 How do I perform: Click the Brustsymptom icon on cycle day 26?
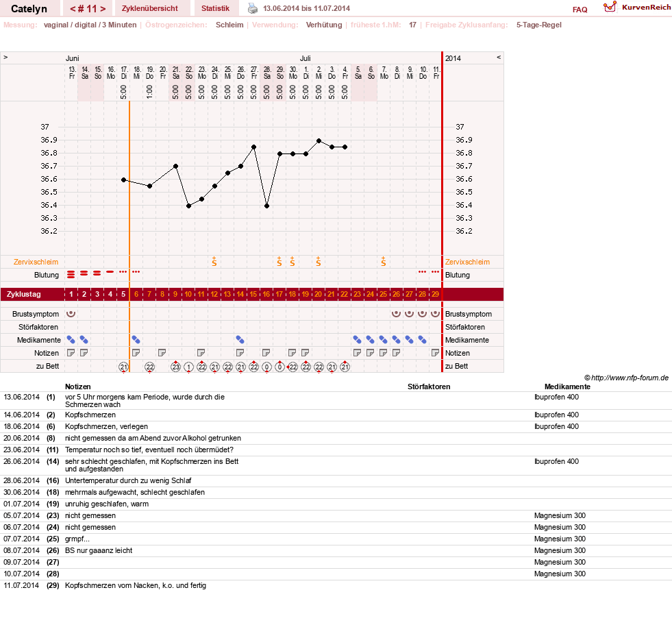pyautogui.click(x=397, y=314)
